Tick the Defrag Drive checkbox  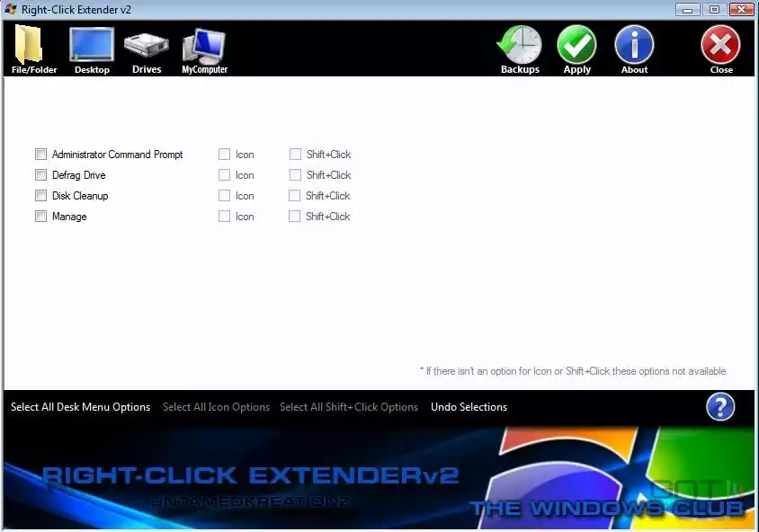tap(40, 175)
